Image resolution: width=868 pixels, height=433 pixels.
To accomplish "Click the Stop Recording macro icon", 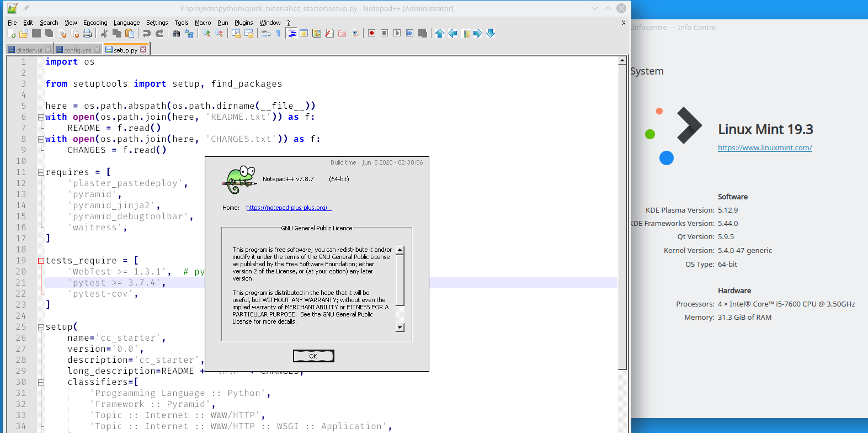I will coord(384,33).
